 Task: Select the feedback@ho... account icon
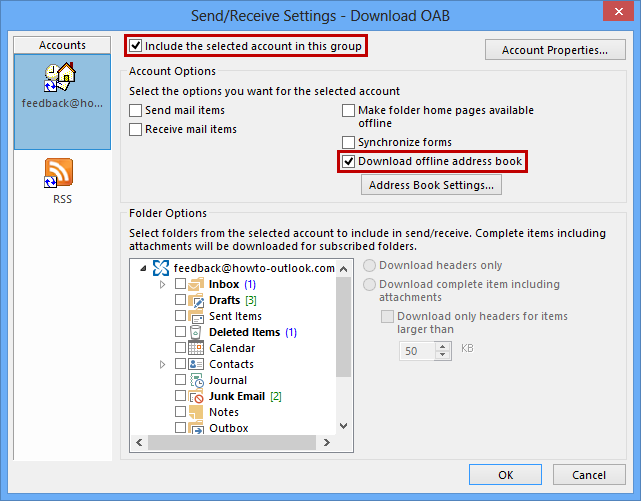pos(60,77)
